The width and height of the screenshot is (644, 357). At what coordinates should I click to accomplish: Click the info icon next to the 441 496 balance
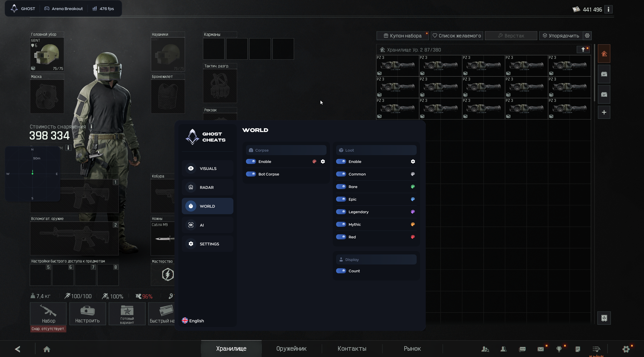609,9
